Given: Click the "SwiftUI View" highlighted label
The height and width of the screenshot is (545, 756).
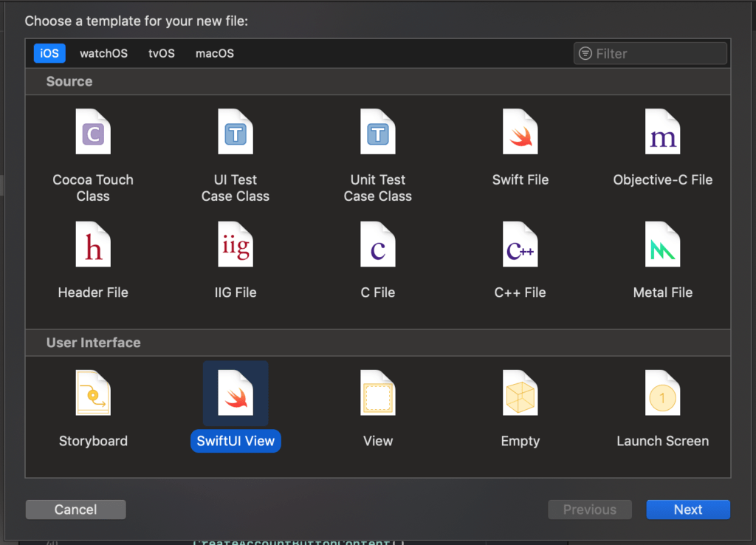Looking at the screenshot, I should [236, 441].
